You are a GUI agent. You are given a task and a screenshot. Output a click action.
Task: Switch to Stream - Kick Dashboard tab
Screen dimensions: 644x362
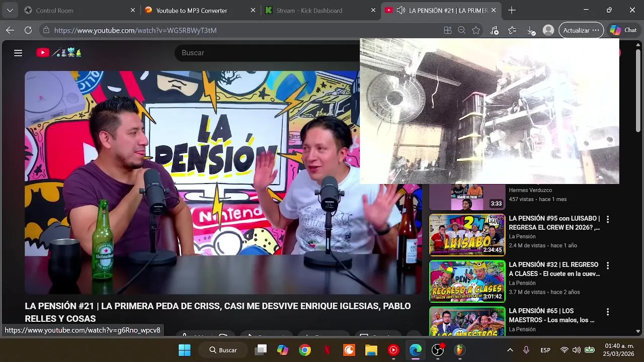click(x=309, y=10)
